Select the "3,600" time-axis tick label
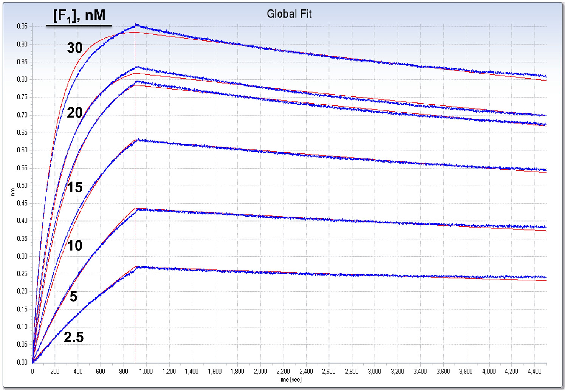567x392 pixels. 443,371
